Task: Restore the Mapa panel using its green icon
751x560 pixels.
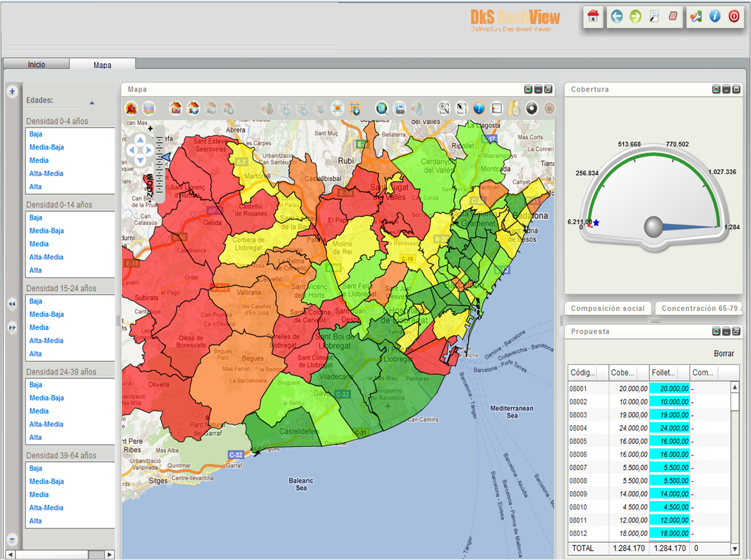Action: pos(528,89)
